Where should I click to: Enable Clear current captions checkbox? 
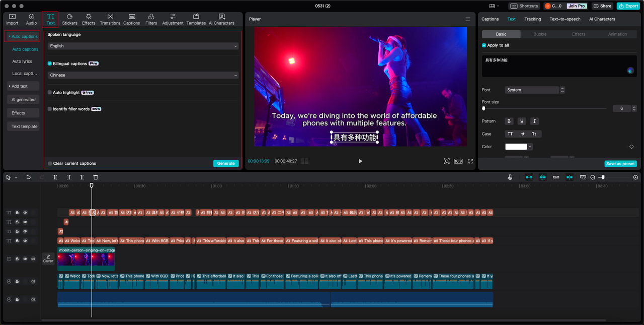tap(50, 163)
